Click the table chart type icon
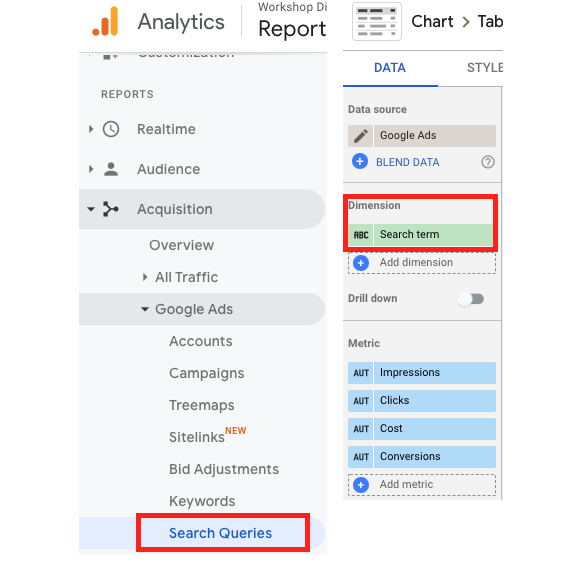 376,21
